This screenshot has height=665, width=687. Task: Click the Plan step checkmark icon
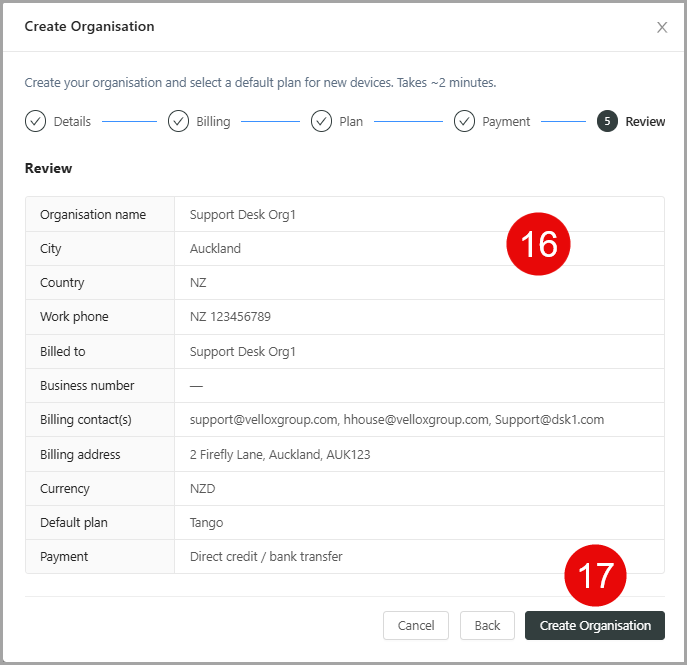pyautogui.click(x=322, y=121)
